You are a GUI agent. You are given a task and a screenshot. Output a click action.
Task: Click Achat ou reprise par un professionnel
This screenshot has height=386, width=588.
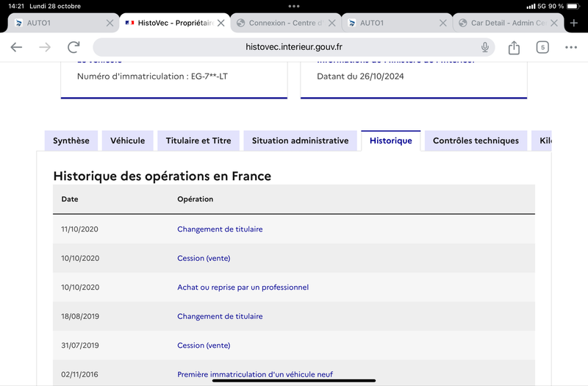point(243,287)
